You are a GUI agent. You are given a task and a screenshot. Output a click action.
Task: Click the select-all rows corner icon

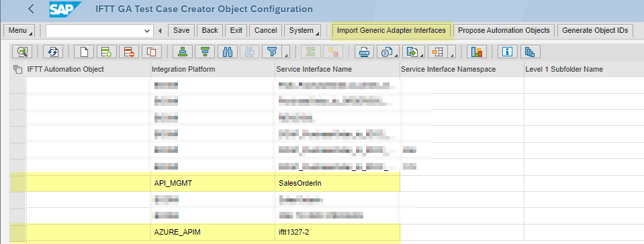click(x=17, y=69)
